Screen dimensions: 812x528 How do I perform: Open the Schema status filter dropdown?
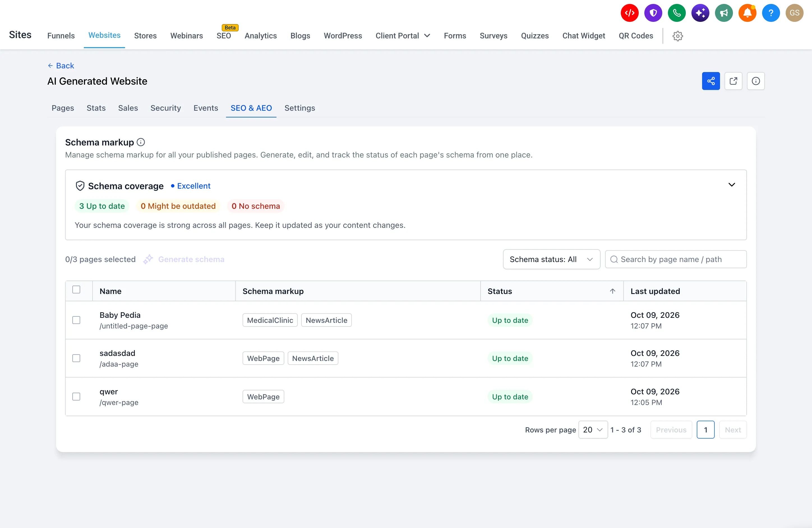tap(551, 259)
